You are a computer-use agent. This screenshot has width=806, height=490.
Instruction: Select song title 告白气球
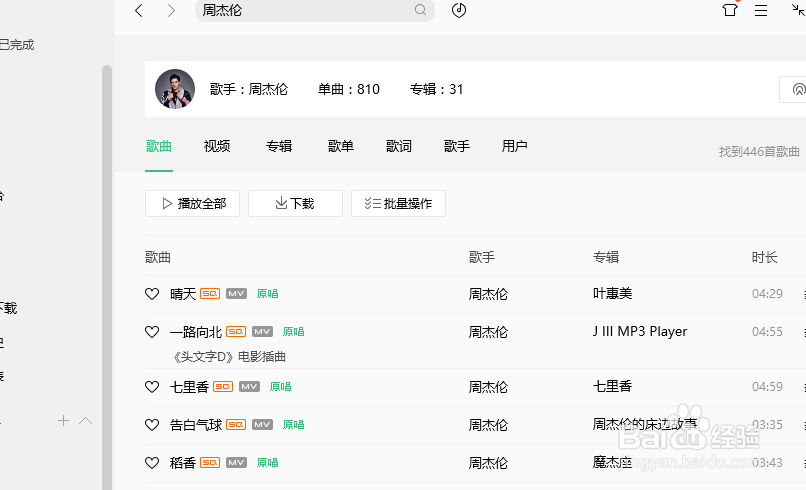[196, 425]
